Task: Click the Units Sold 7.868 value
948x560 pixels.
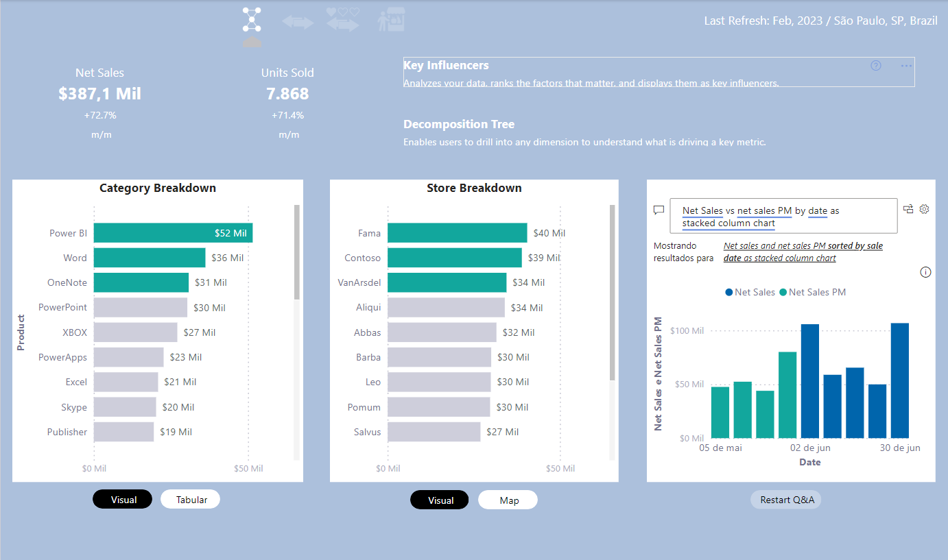Action: point(287,94)
